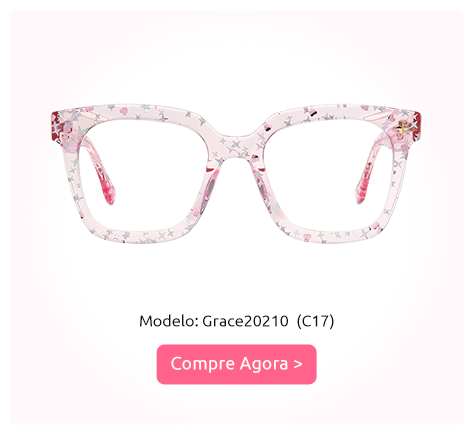Click the arrow symbol inside Compre Agora

point(298,364)
